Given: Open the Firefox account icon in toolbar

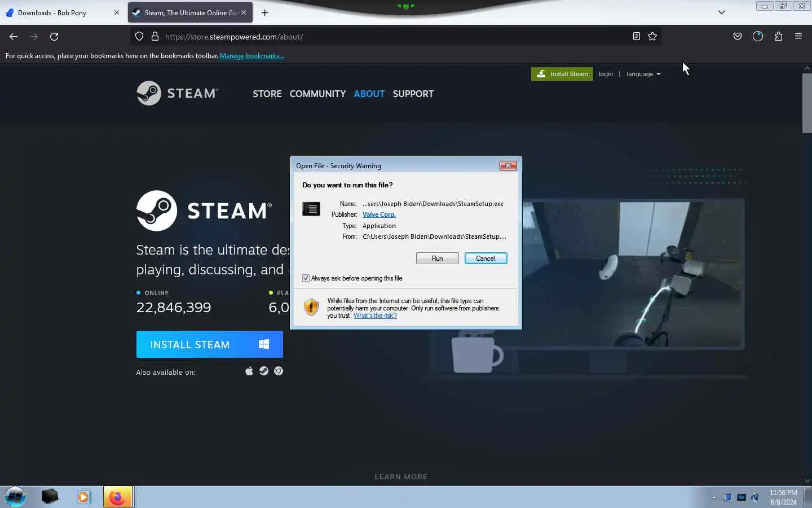Looking at the screenshot, I should click(758, 37).
